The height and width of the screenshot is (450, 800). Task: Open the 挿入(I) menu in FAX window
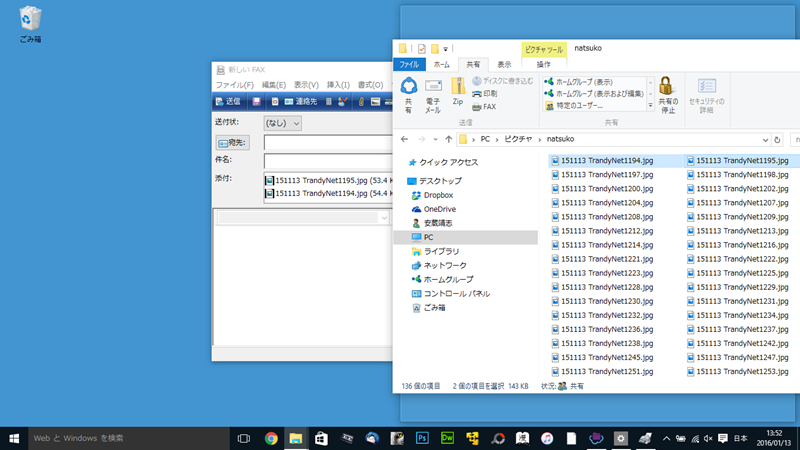coord(338,85)
